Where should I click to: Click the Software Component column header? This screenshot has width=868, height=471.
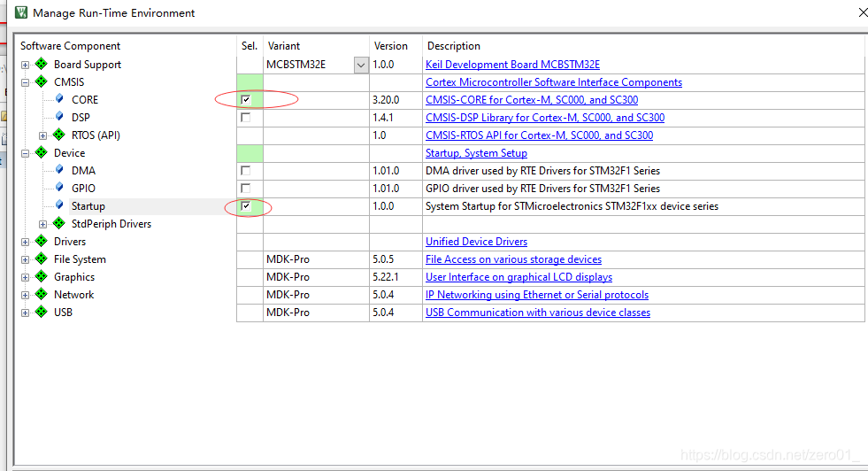[x=70, y=46]
